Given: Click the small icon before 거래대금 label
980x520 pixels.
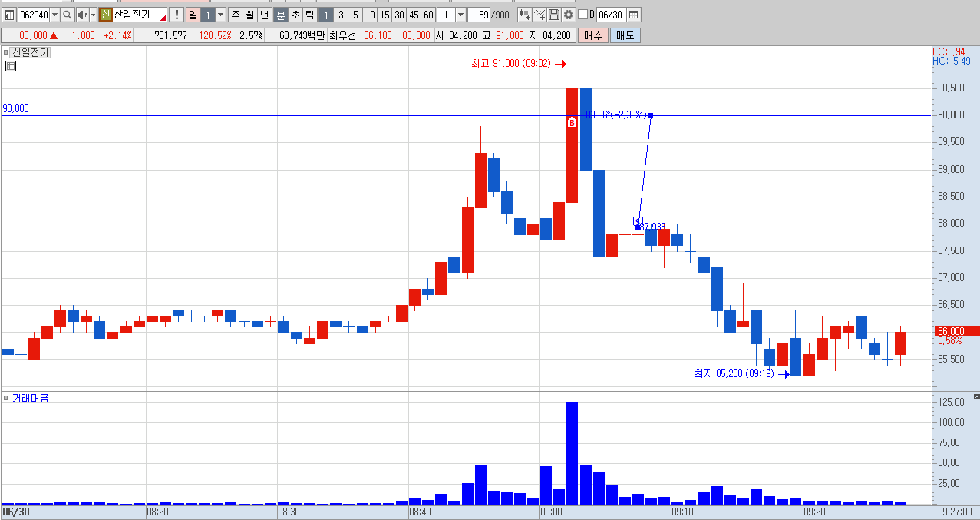Looking at the screenshot, I should [x=6, y=398].
